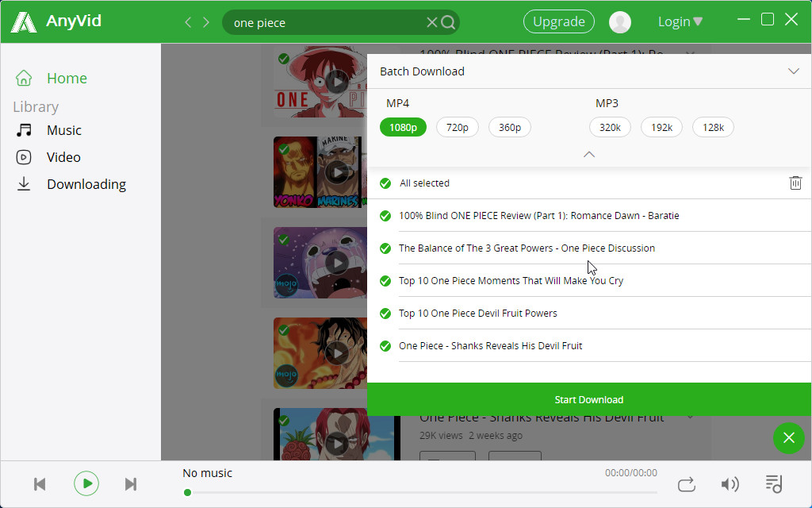Click the No music label

(207, 473)
